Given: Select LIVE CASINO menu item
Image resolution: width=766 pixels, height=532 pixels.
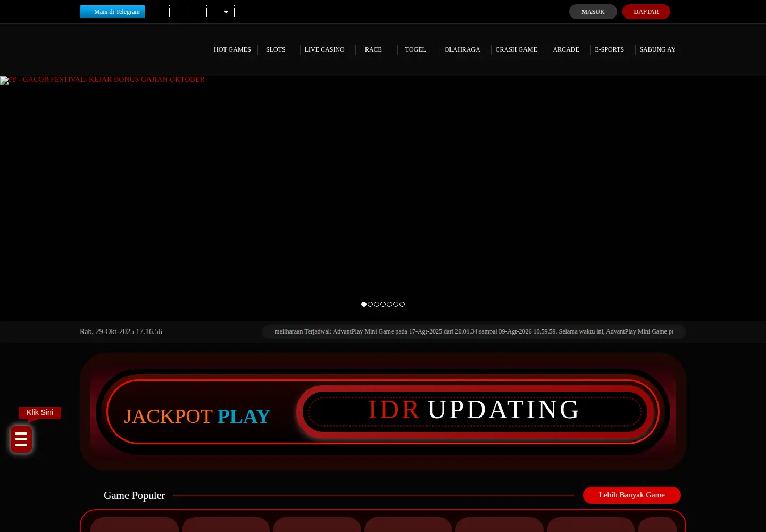Looking at the screenshot, I should 324,49.
